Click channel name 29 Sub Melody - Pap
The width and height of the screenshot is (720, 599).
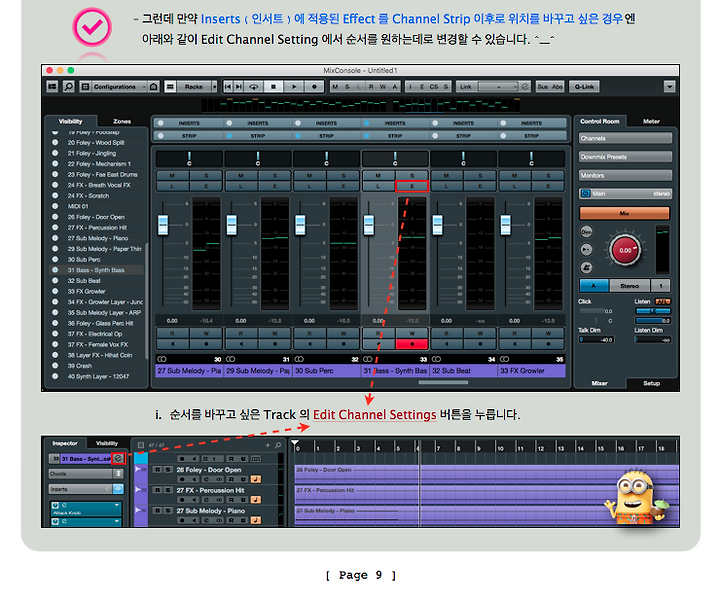coord(258,371)
